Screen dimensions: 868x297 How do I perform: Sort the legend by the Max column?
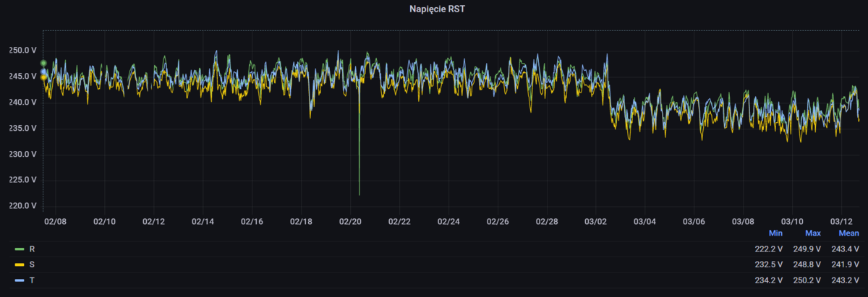point(812,233)
